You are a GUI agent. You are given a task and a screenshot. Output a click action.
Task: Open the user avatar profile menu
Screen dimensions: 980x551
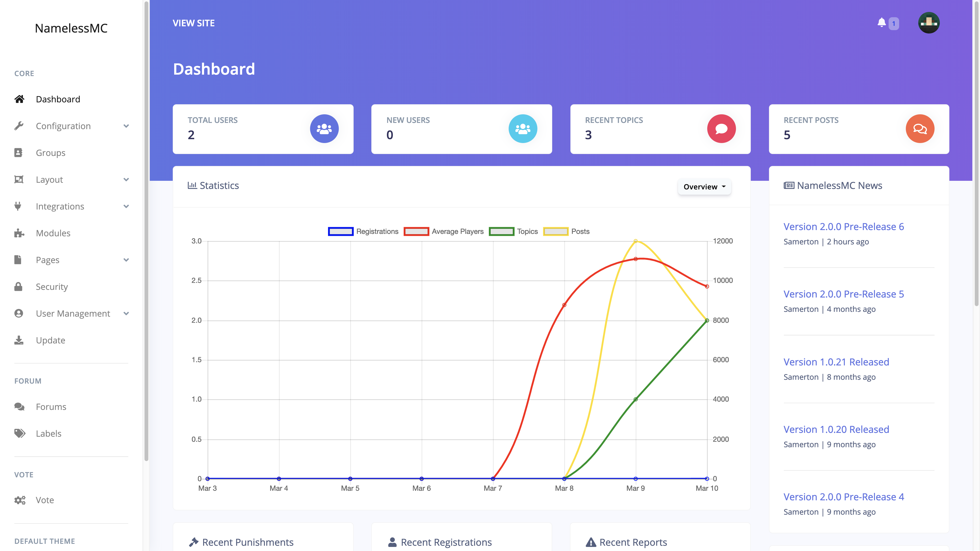929,23
